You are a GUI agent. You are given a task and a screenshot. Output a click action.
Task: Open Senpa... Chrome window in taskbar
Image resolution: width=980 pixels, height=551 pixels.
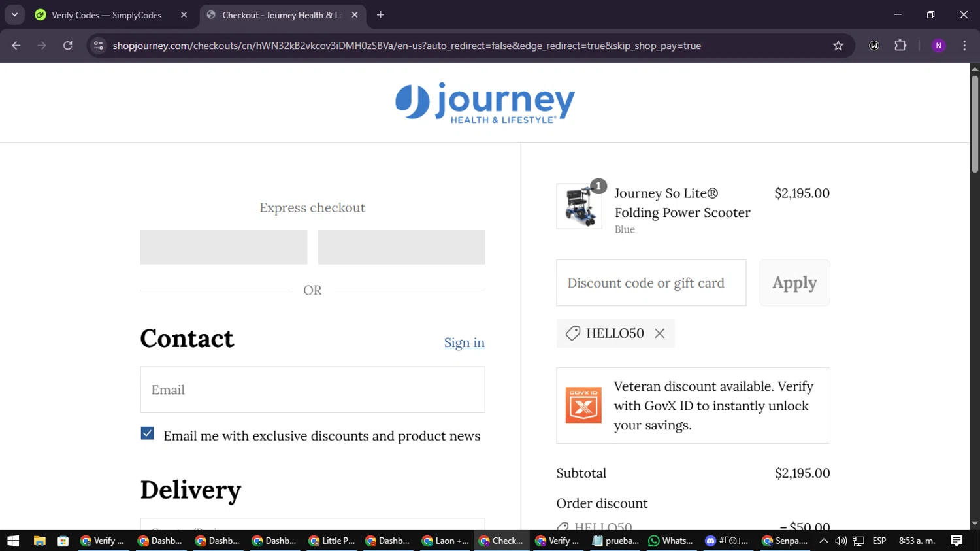[x=785, y=541]
